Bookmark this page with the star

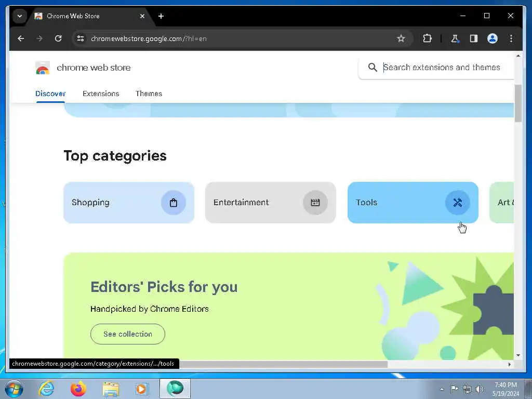[401, 38]
